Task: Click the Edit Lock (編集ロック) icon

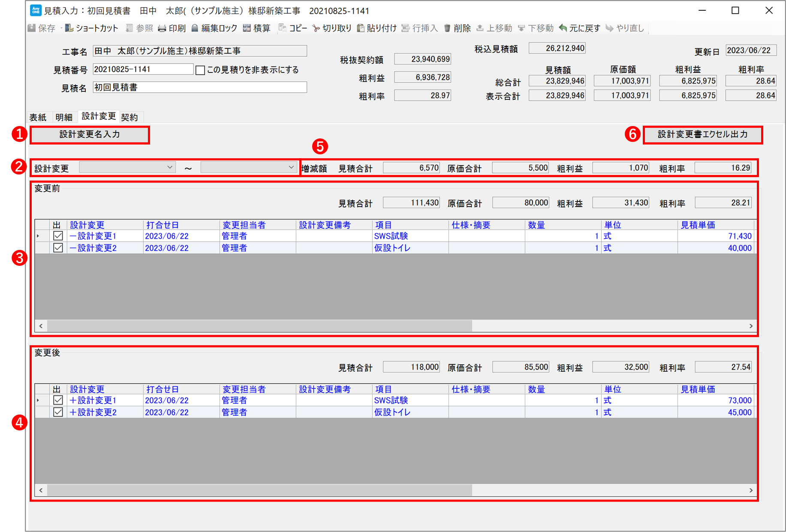Action: (x=195, y=28)
